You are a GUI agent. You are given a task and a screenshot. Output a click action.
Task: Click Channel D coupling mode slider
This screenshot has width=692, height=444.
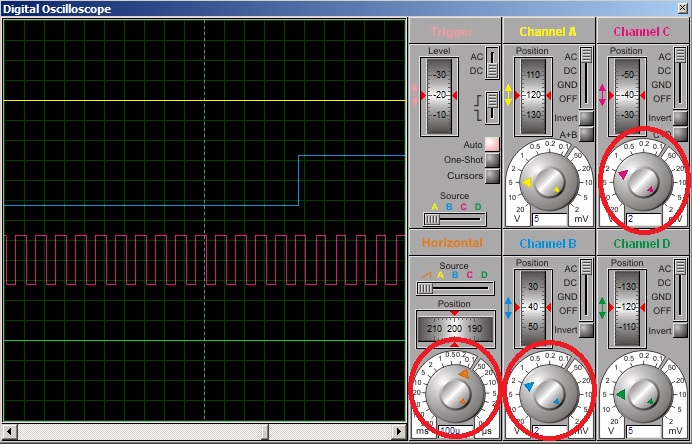680,290
